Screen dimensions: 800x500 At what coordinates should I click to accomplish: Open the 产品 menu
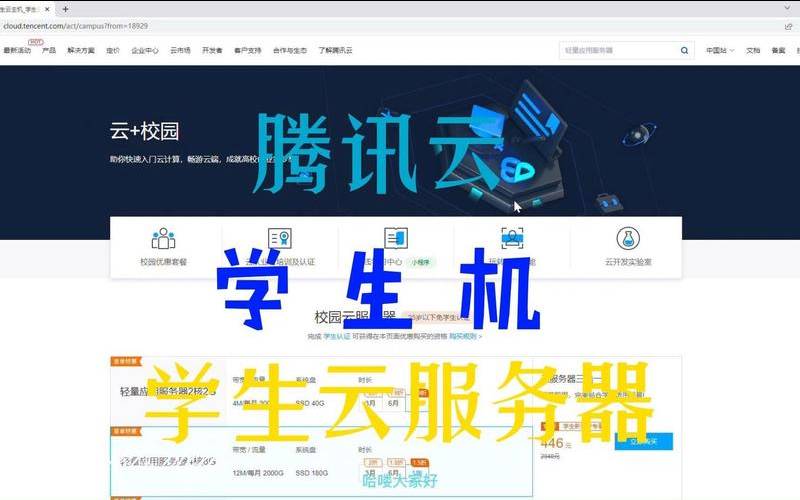coord(49,51)
